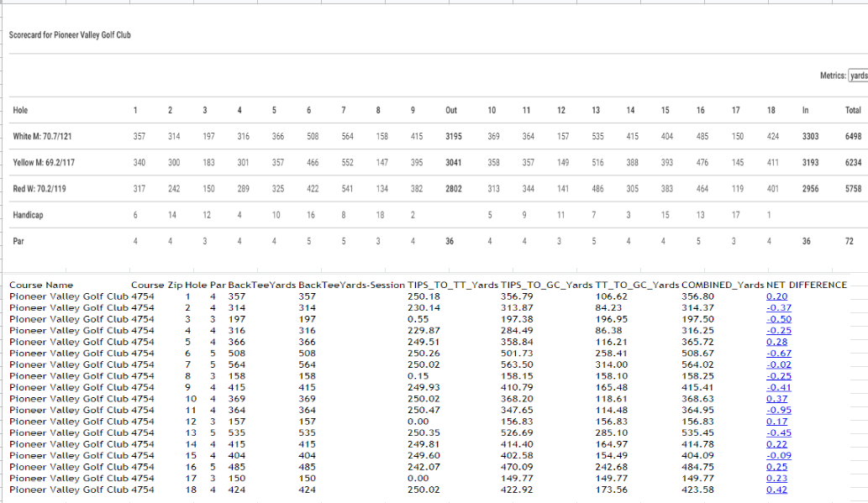Screen dimensions: 868x503
Task: Select White tee In total 3303
Action: pyautogui.click(x=810, y=136)
